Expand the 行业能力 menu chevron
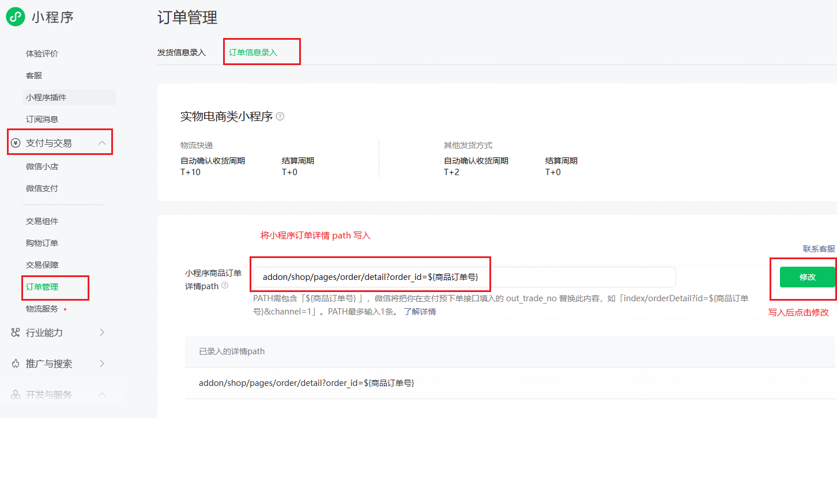837x504 pixels. point(102,332)
